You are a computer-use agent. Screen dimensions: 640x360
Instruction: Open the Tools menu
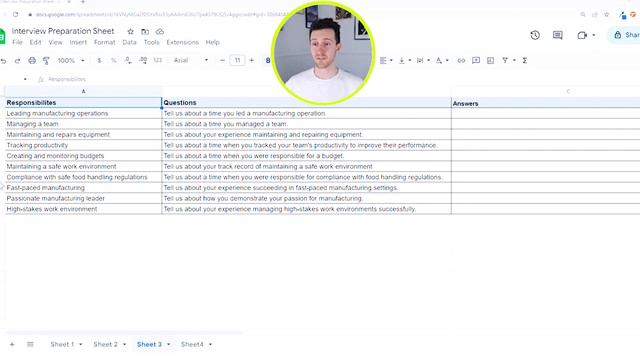151,42
